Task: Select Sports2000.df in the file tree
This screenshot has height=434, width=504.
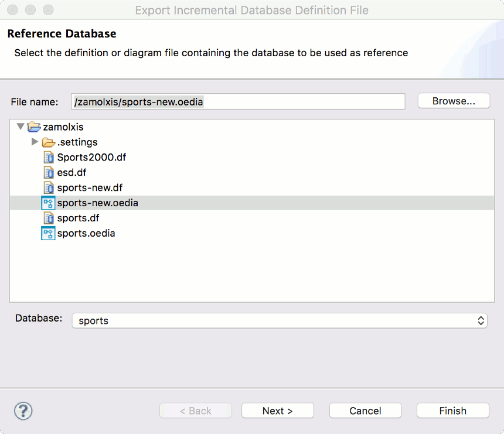Action: (x=91, y=158)
